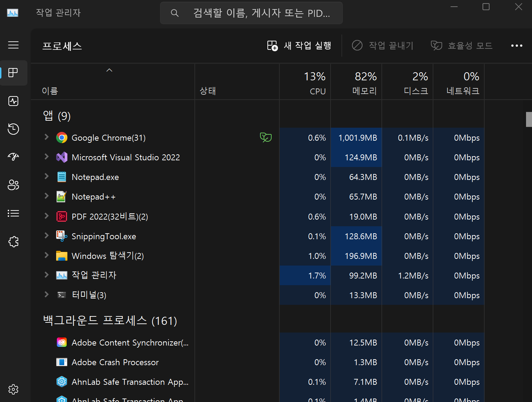Viewport: 532px width, 402px height.
Task: Click the Visual Studio 2022 icon
Action: pos(62,158)
